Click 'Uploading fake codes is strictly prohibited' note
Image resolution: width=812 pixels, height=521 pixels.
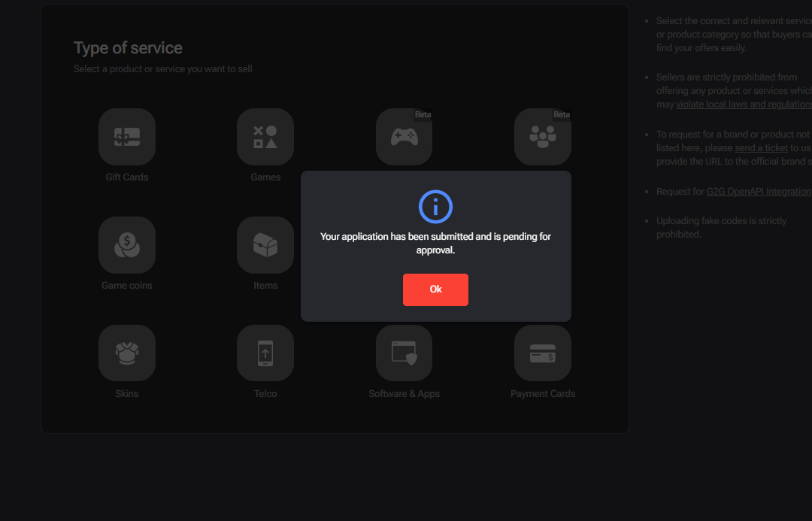[x=721, y=227]
